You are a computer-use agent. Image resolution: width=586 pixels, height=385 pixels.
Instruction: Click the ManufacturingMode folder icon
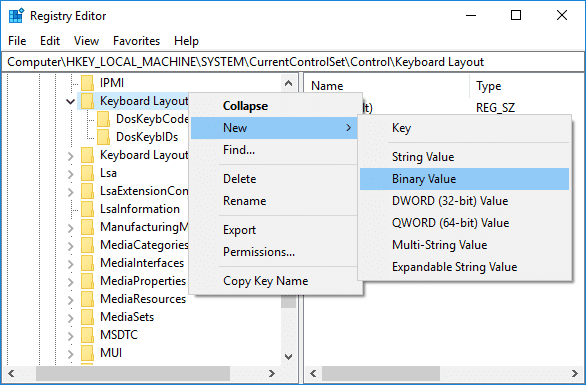tap(87, 227)
